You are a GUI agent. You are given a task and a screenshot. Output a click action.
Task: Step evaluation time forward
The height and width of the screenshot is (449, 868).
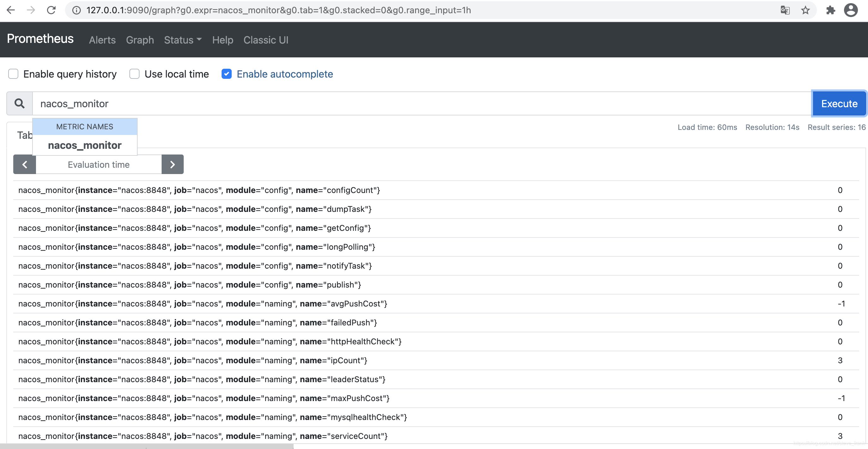point(173,164)
